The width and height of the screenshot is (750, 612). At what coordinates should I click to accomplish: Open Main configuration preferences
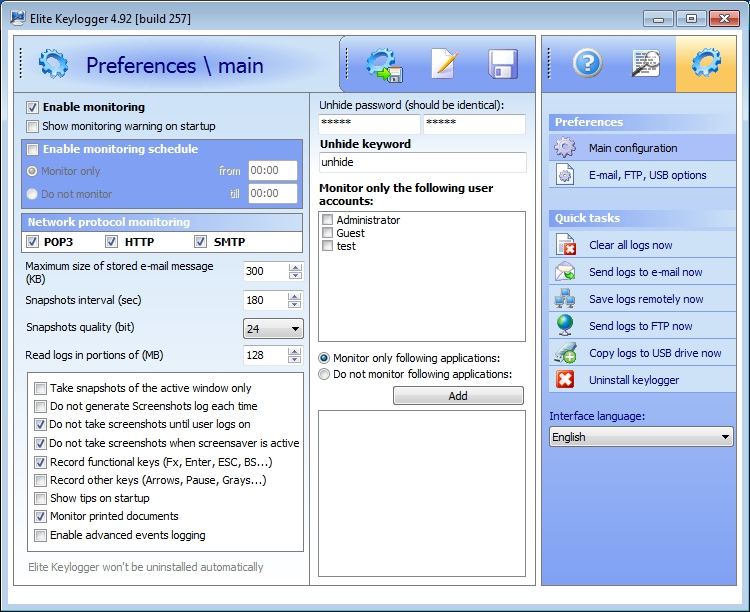pyautogui.click(x=642, y=147)
